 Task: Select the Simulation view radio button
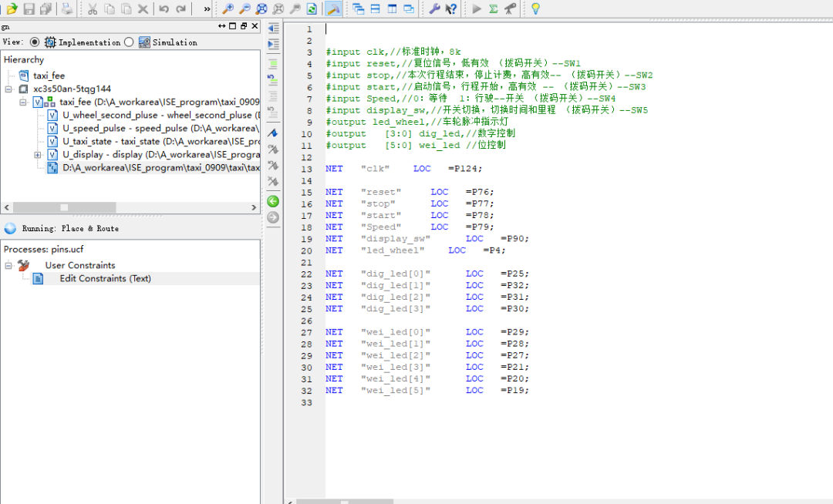click(129, 42)
